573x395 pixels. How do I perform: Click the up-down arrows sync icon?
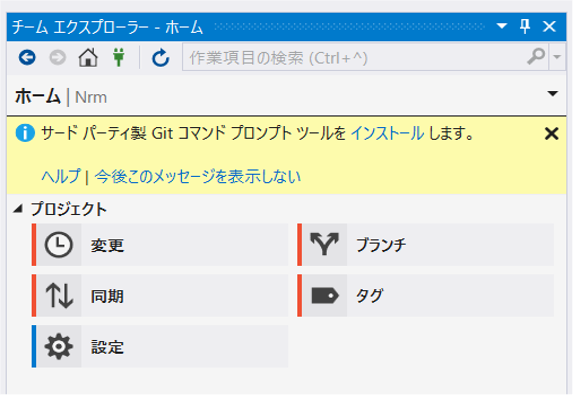pos(59,296)
